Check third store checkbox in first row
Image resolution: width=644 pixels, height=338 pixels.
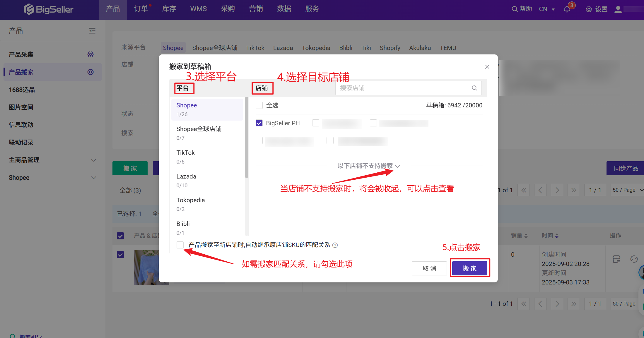(x=373, y=123)
